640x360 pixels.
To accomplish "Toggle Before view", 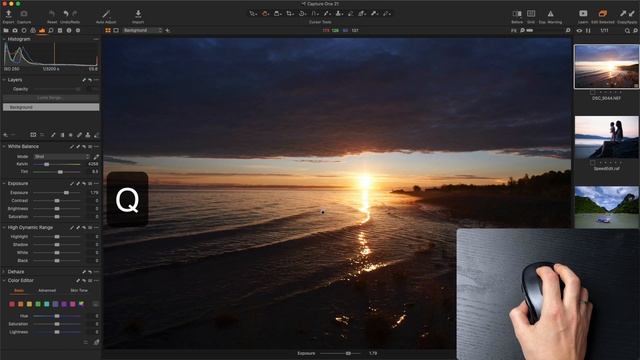I will pos(517,14).
